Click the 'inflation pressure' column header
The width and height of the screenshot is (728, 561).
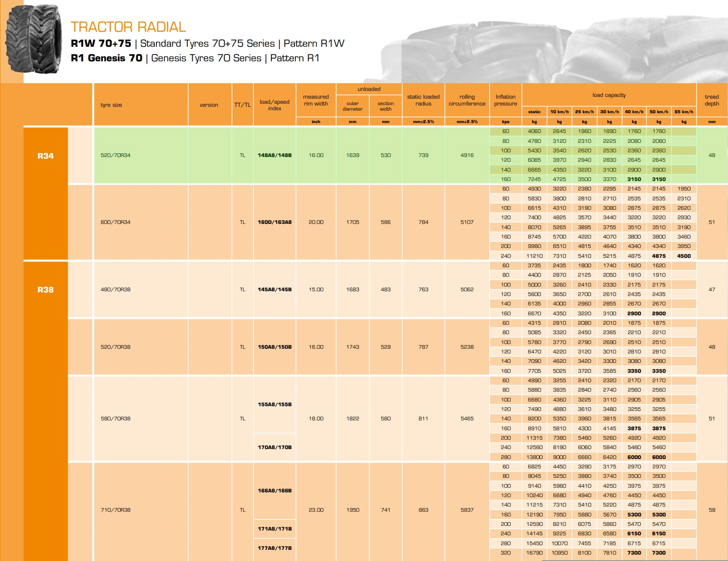click(x=505, y=100)
